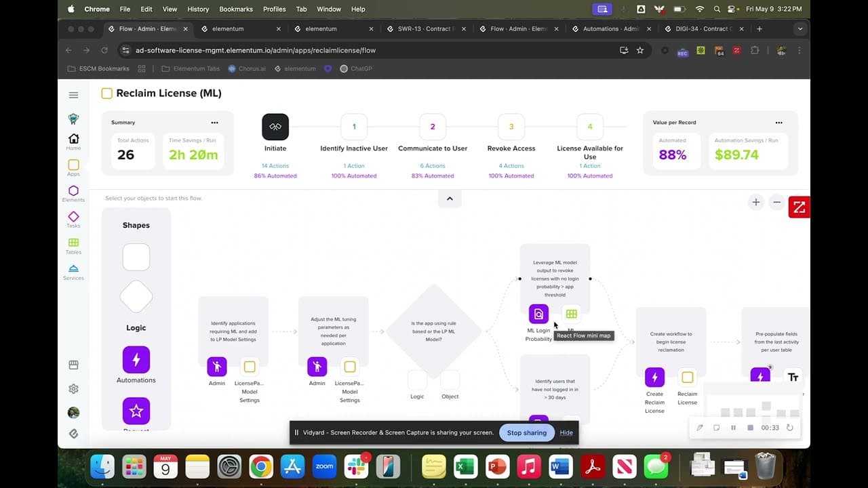Screen dimensions: 868x488
Task: Open the Value per Record options menu
Action: (x=778, y=122)
